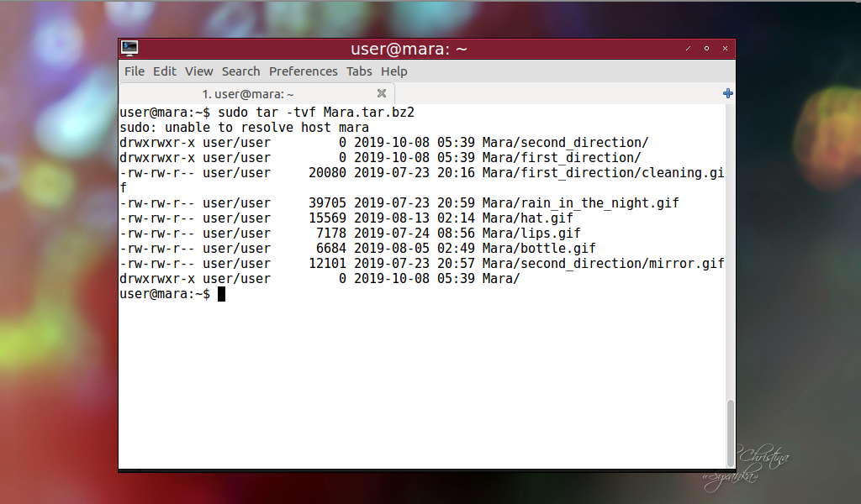Click 'Mara/second_direction/mirror.gif' file path
The image size is (861, 504).
click(x=604, y=263)
